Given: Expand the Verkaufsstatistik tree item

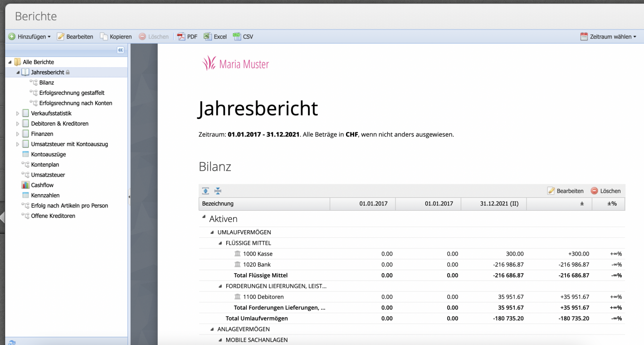Looking at the screenshot, I should (x=17, y=113).
